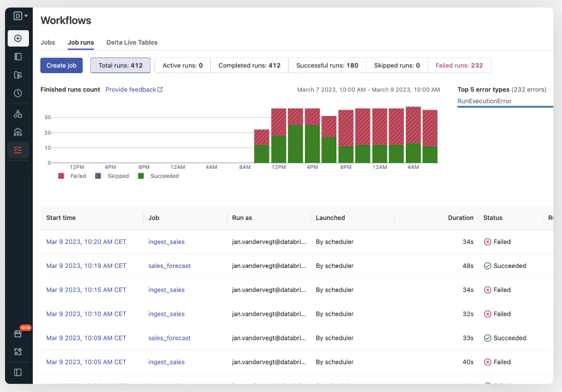
Task: Click the gray Skipped legend swatch
Action: pyautogui.click(x=98, y=176)
